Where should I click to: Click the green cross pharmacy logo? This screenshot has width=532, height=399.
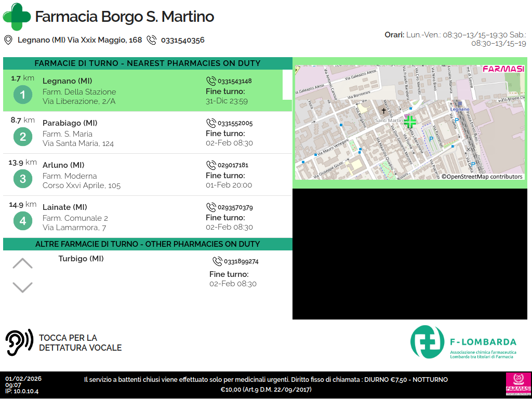(17, 17)
